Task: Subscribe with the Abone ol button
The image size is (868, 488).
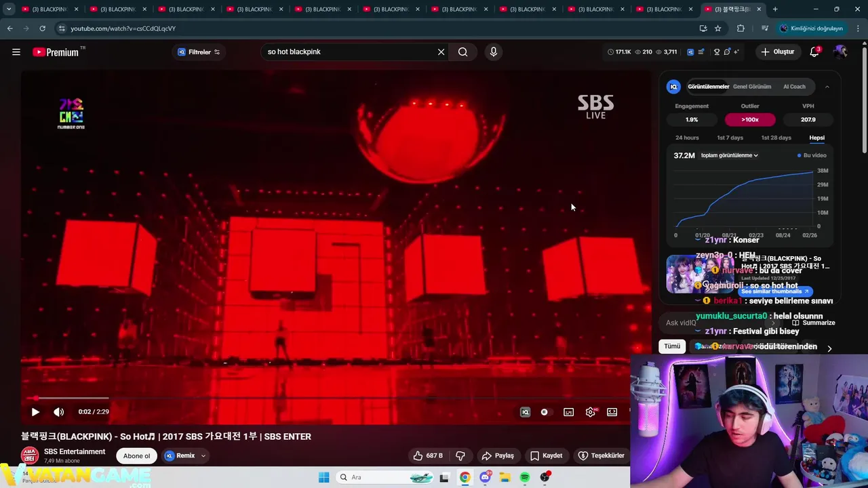Action: tap(136, 455)
